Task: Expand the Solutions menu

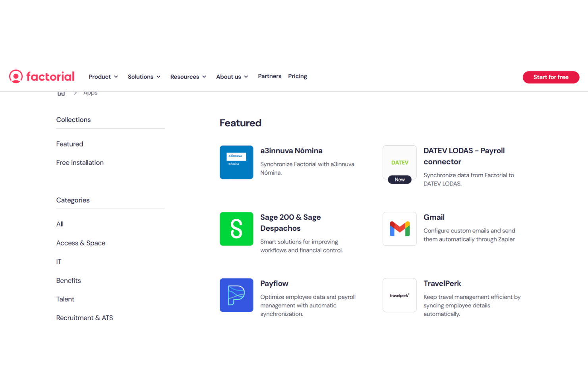Action: pyautogui.click(x=144, y=77)
